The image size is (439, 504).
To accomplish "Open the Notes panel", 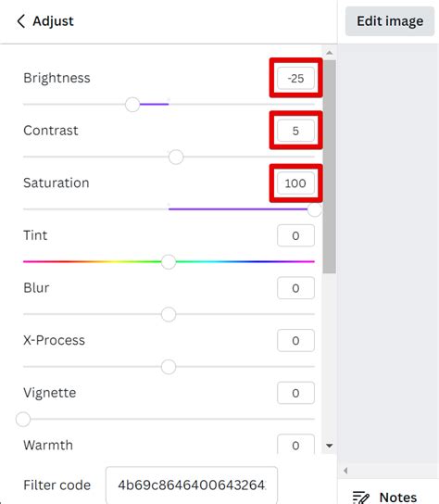I will click(385, 497).
